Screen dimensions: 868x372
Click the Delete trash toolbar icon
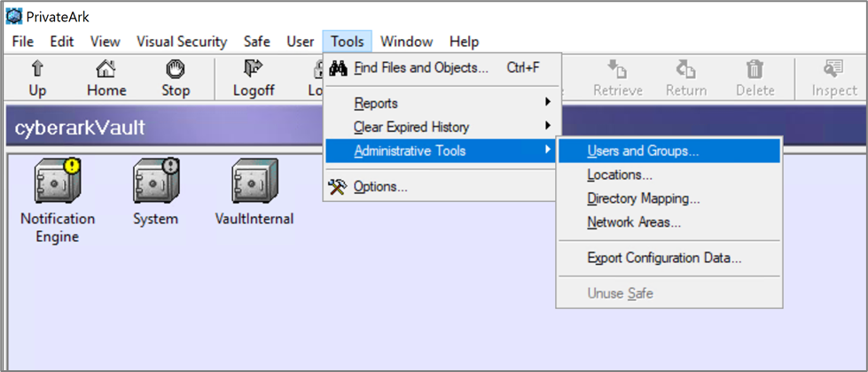point(755,70)
